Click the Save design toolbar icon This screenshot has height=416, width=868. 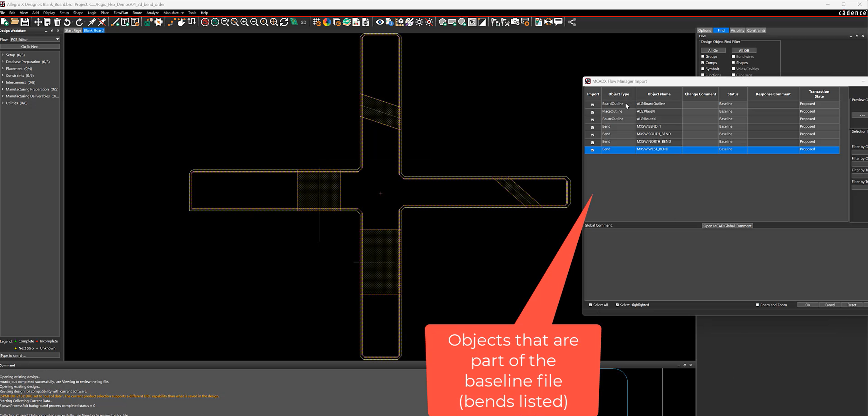[25, 22]
